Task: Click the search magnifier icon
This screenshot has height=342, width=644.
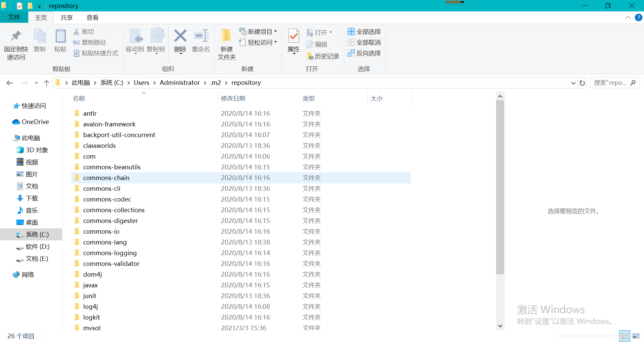Action: pos(633,83)
